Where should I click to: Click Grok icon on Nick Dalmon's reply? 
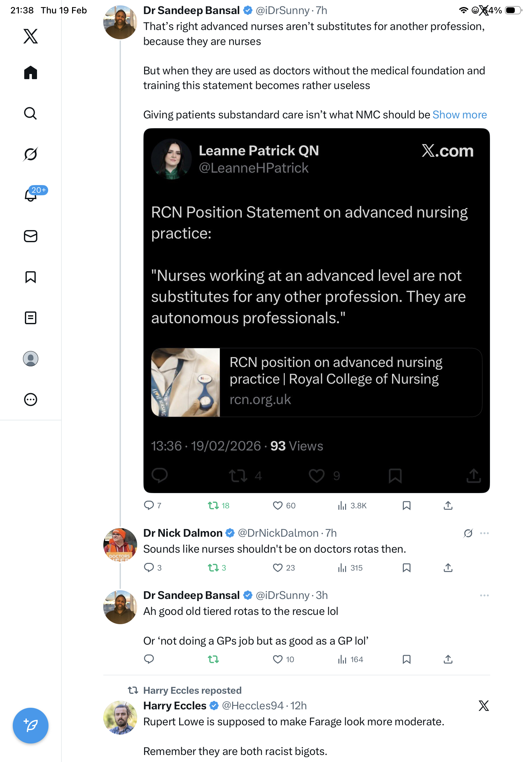[x=468, y=533]
